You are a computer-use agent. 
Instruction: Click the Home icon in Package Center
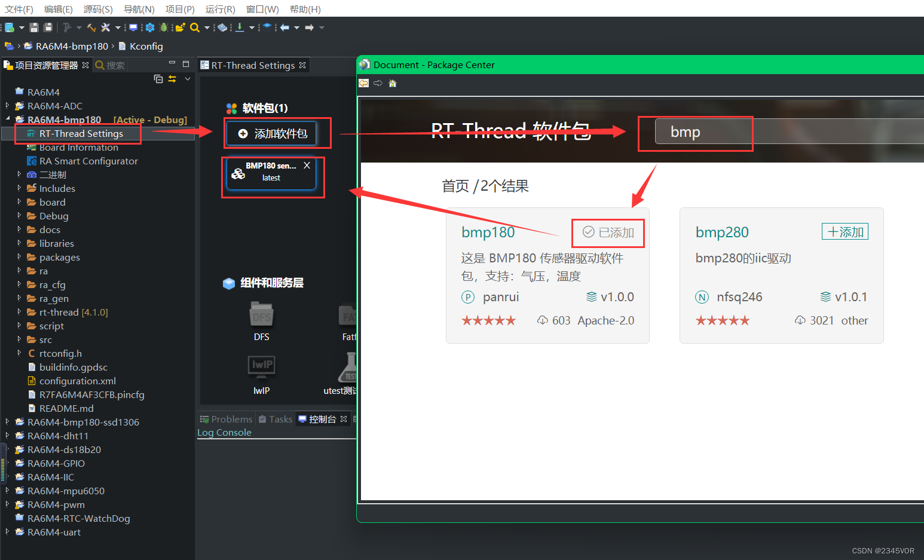click(x=393, y=83)
